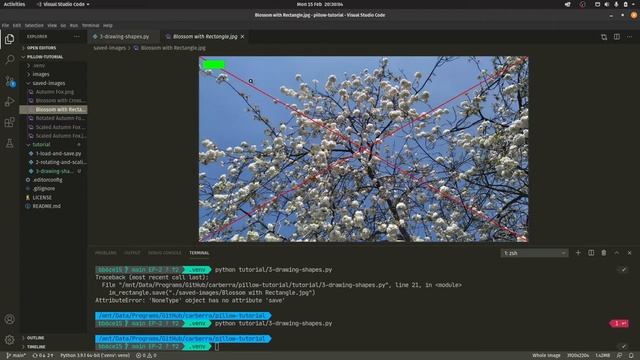Image resolution: width=640 pixels, height=360 pixels.
Task: Select the Python interpreter in status bar
Action: 95,356
